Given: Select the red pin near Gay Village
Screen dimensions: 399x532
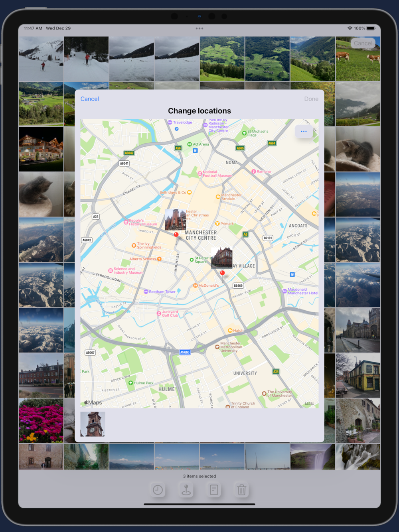Looking at the screenshot, I should coord(223,273).
